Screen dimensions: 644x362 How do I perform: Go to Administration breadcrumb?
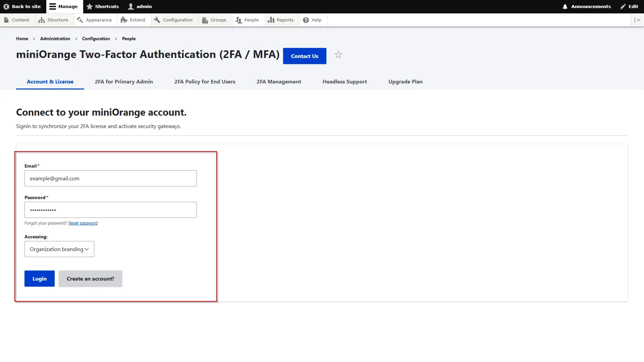[x=55, y=39]
